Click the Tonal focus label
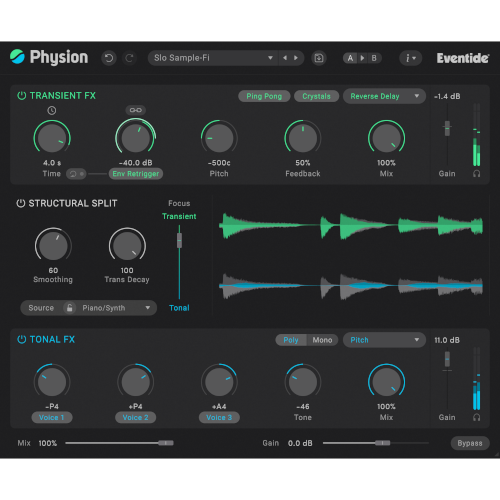 click(179, 308)
